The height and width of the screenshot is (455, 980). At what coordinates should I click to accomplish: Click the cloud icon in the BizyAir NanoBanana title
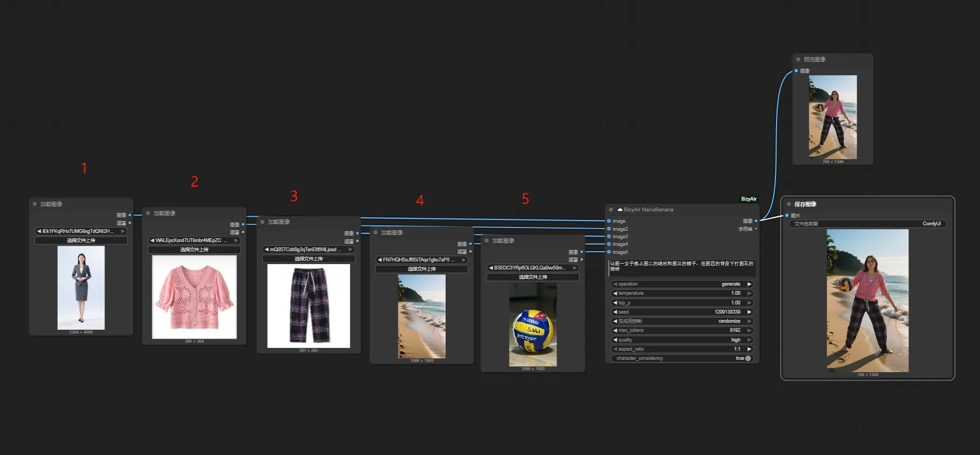point(620,210)
